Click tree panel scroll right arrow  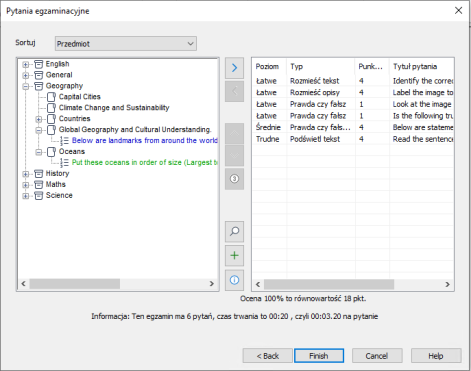212,284
